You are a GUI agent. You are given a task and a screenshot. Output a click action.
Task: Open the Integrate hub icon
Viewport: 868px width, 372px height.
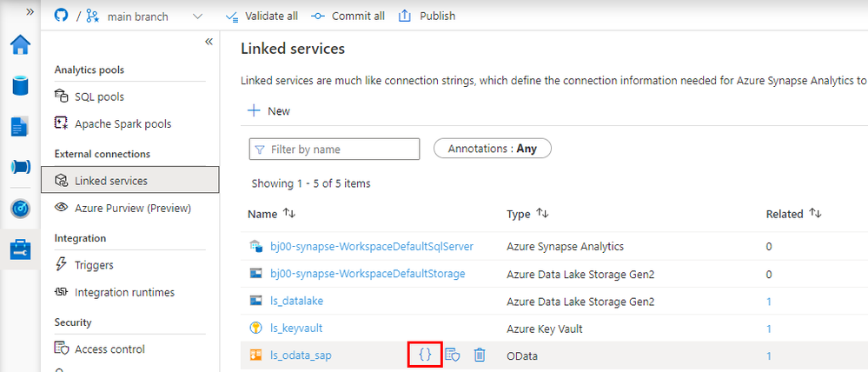(20, 167)
